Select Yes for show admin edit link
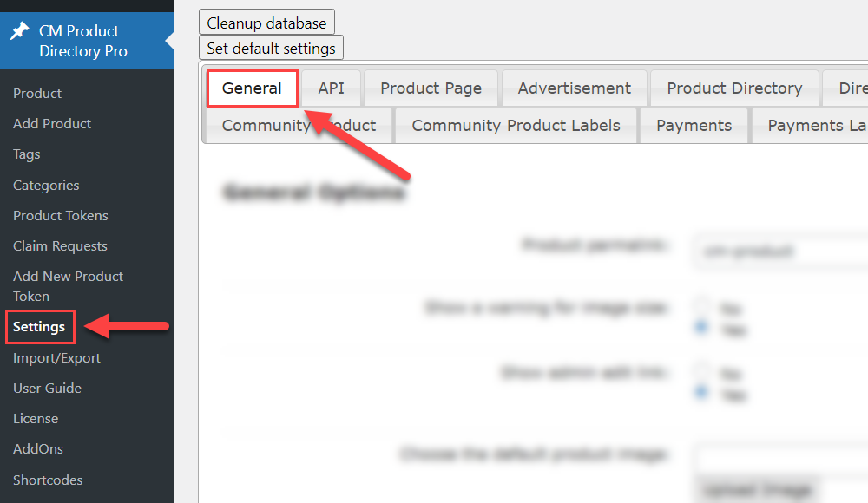 (702, 392)
